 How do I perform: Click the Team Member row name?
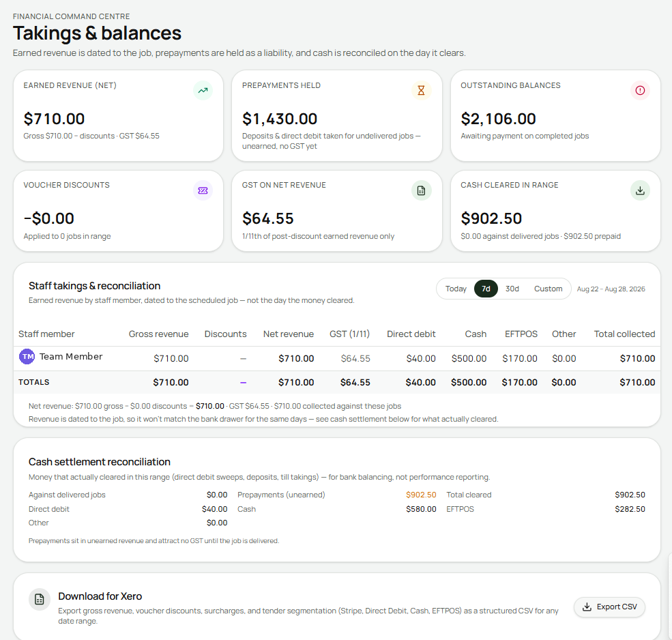pos(71,356)
